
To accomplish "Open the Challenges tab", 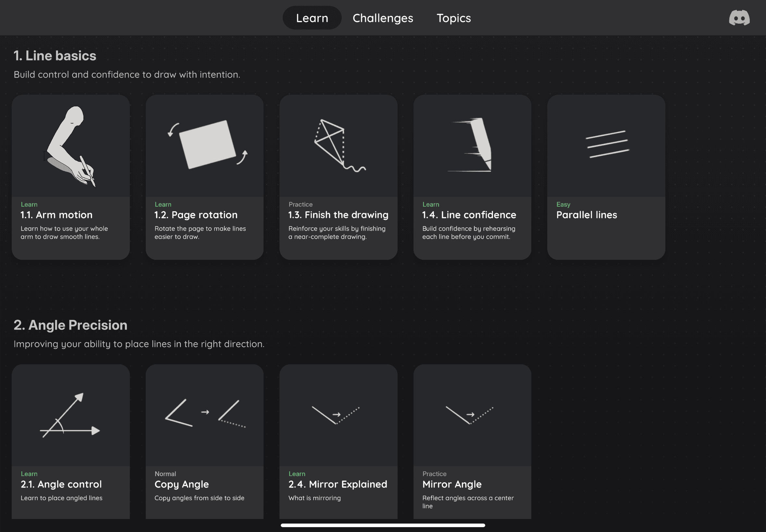I will coord(382,18).
